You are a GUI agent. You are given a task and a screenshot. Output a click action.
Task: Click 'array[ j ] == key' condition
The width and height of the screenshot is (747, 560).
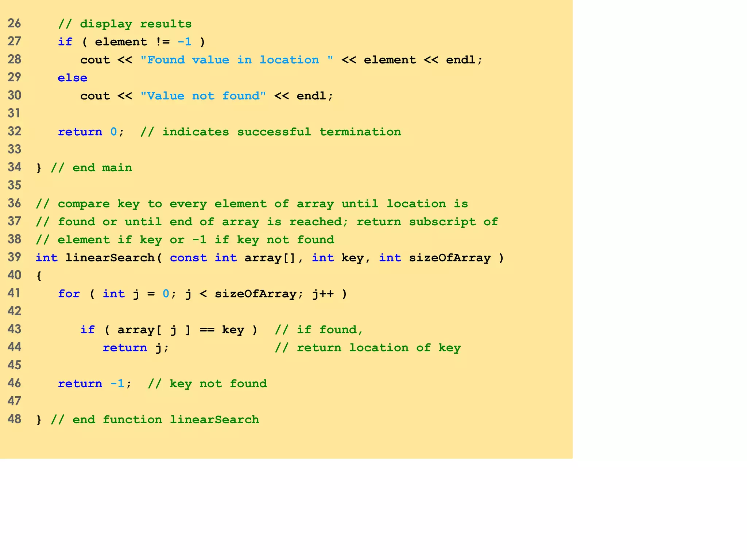pos(181,330)
